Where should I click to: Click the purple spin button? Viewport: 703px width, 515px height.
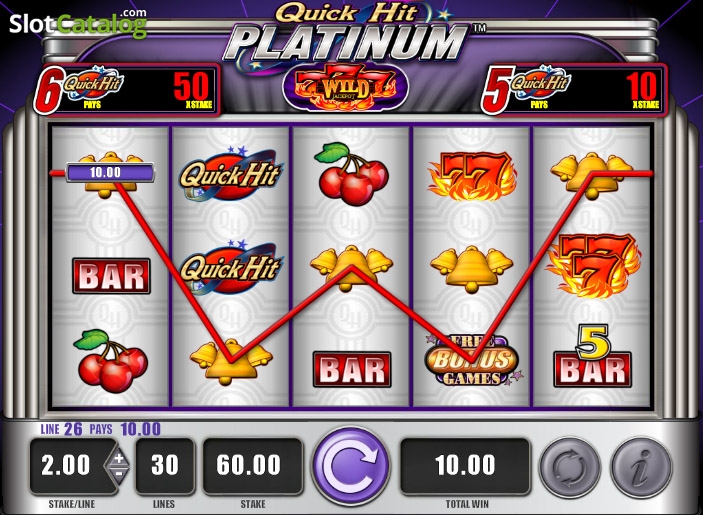point(351,466)
